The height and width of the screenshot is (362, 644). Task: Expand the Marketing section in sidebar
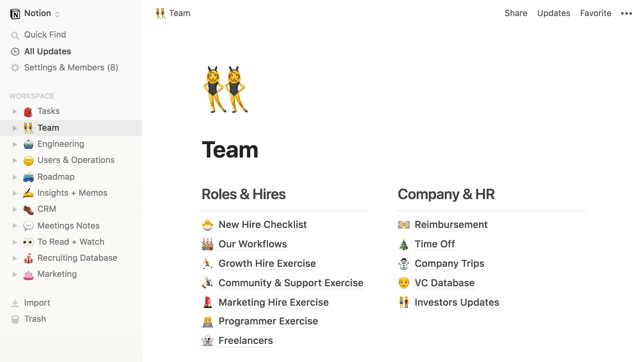14,274
